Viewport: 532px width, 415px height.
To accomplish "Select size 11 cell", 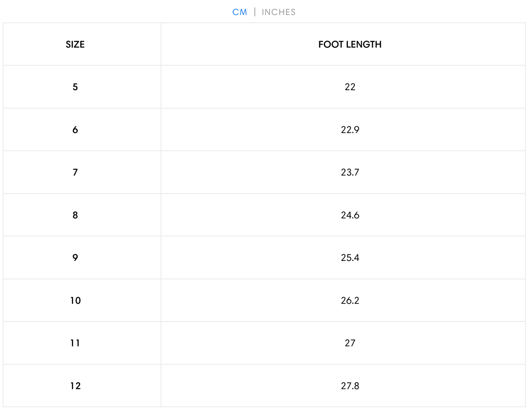I will [x=75, y=343].
